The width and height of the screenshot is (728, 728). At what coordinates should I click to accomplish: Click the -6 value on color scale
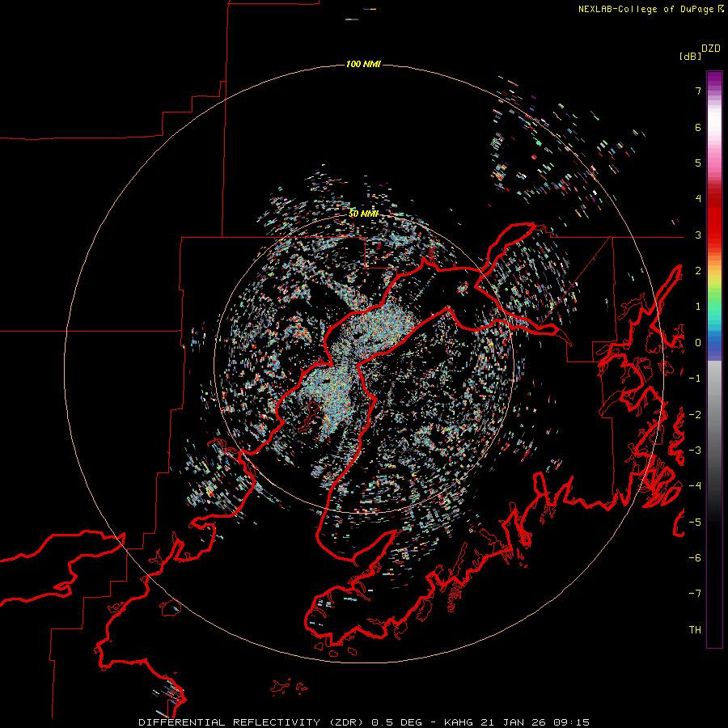point(695,558)
